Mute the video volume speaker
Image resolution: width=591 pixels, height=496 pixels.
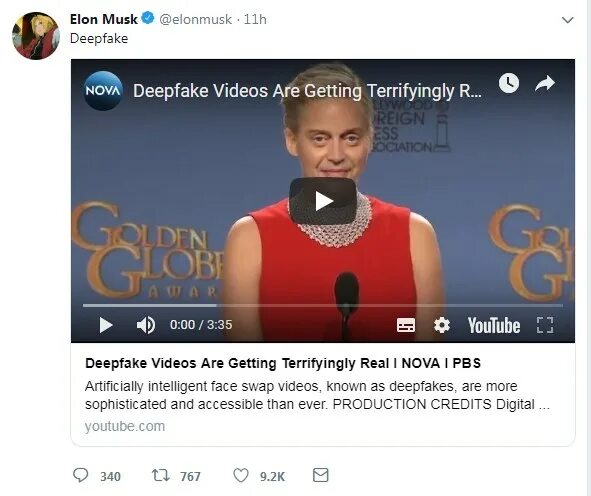pos(146,325)
